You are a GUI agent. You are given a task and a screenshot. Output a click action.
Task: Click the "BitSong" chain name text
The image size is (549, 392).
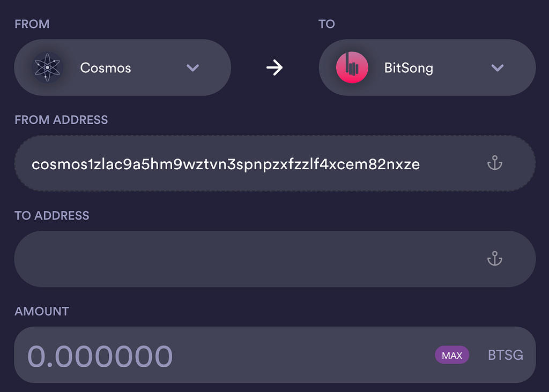(x=409, y=68)
